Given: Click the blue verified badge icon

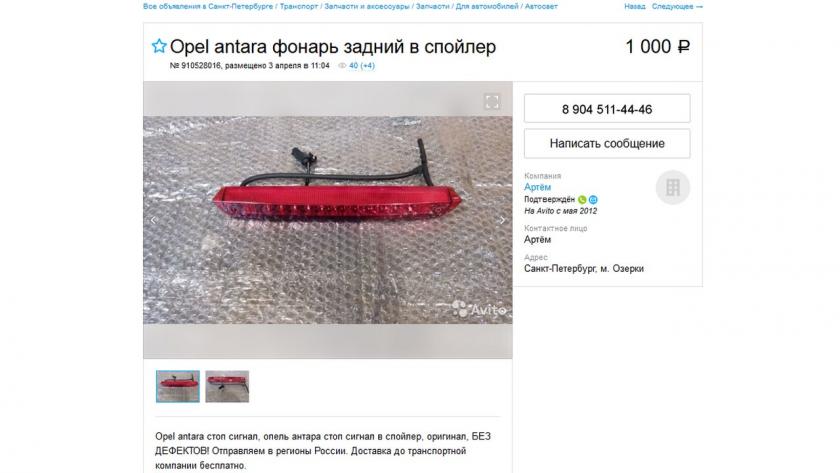Looking at the screenshot, I should [x=593, y=200].
